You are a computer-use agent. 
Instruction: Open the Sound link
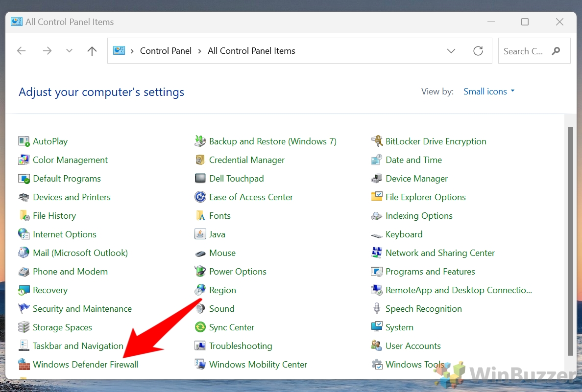pos(221,308)
